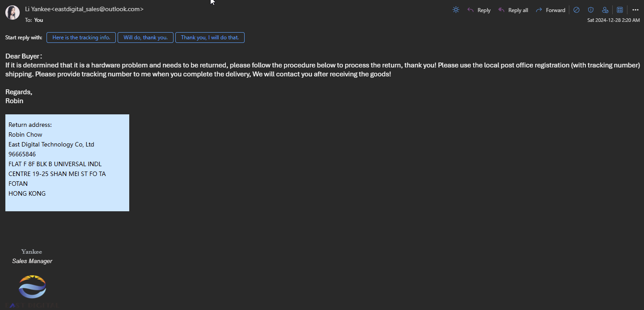Click the Reply all double-arrow icon
Image resolution: width=644 pixels, height=310 pixels.
pos(501,10)
